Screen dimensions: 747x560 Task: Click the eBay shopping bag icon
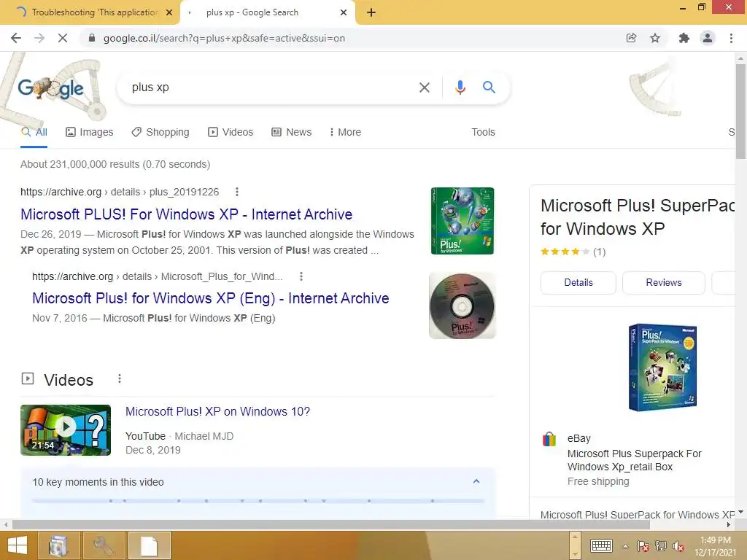[x=549, y=438]
